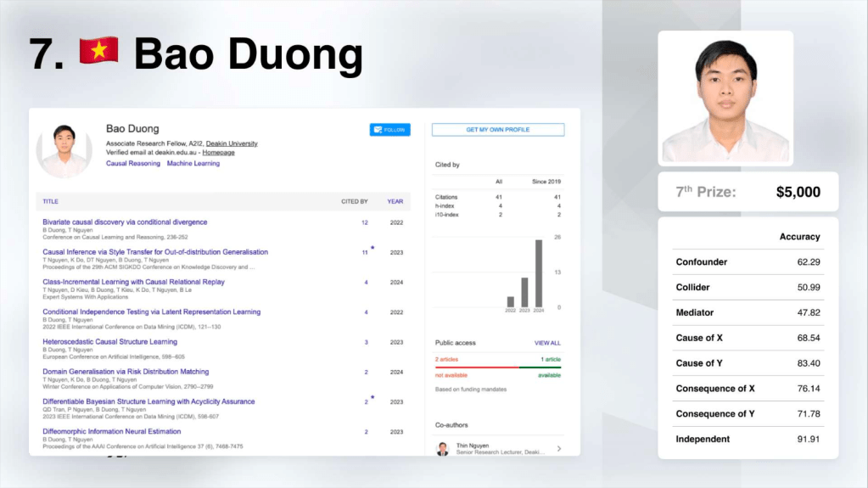Open the Deakin University link
868x488 pixels.
click(232, 143)
